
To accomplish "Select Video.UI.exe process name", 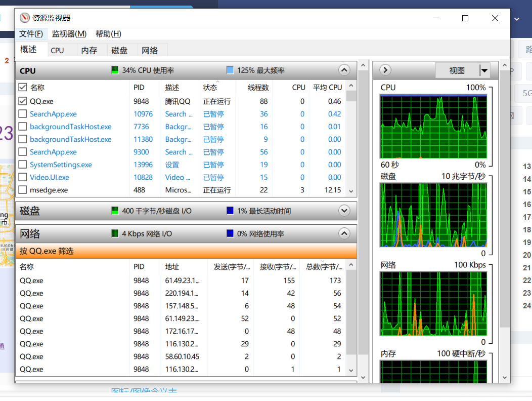I will coord(50,177).
